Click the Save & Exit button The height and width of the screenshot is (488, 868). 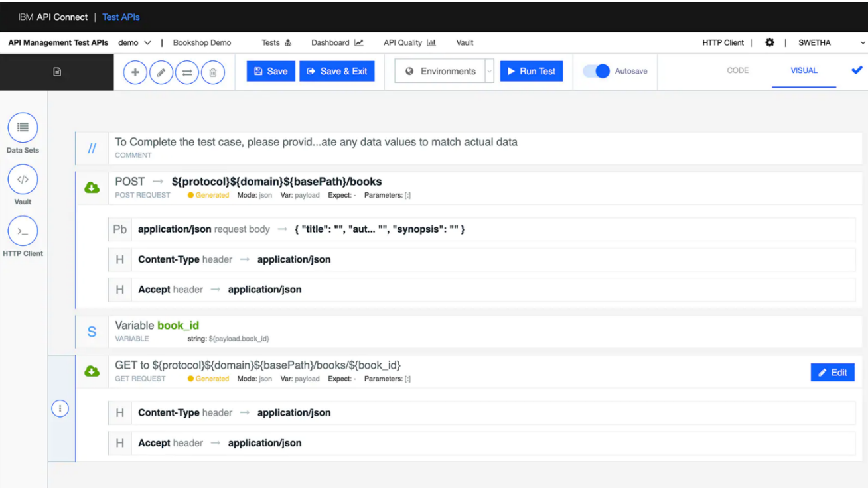[337, 71]
